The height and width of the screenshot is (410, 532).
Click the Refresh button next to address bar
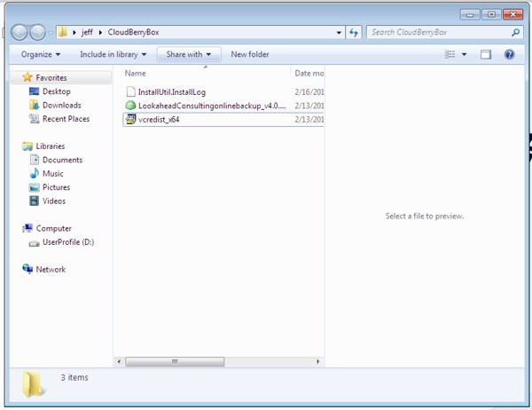pos(354,33)
